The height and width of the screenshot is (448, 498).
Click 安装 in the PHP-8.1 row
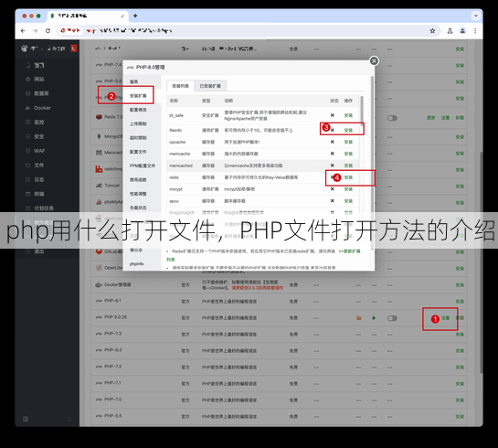click(460, 302)
